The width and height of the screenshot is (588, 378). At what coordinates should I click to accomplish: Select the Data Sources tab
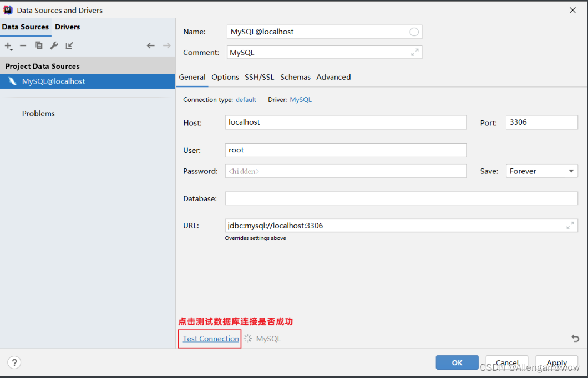25,27
